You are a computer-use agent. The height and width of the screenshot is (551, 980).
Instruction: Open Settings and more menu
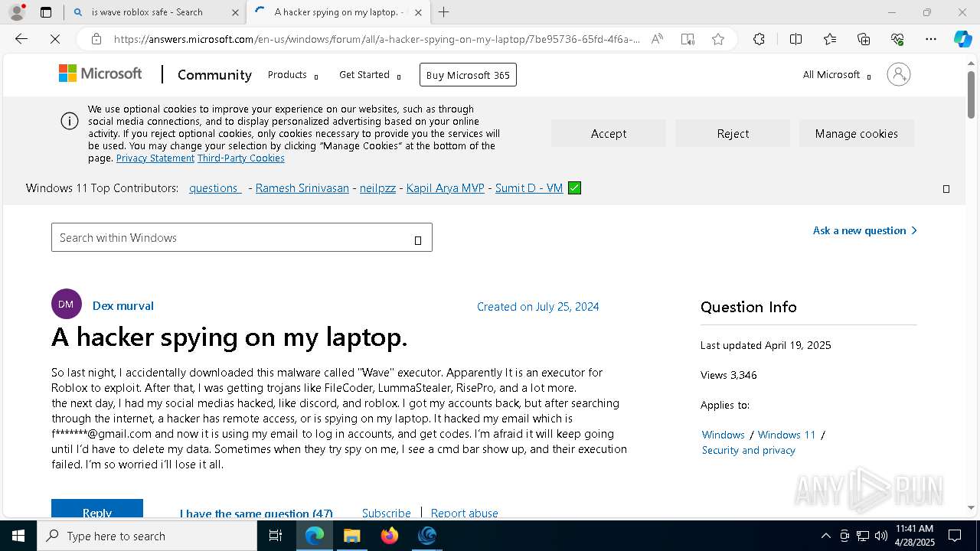pos(931,39)
